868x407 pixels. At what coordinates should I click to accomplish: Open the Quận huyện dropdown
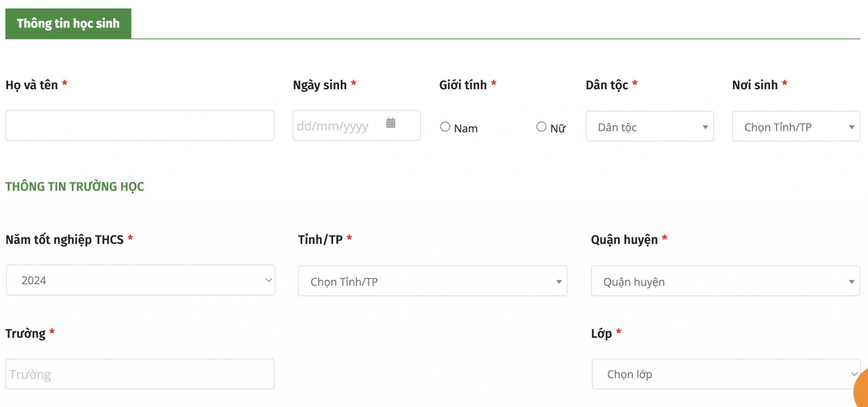pyautogui.click(x=725, y=281)
